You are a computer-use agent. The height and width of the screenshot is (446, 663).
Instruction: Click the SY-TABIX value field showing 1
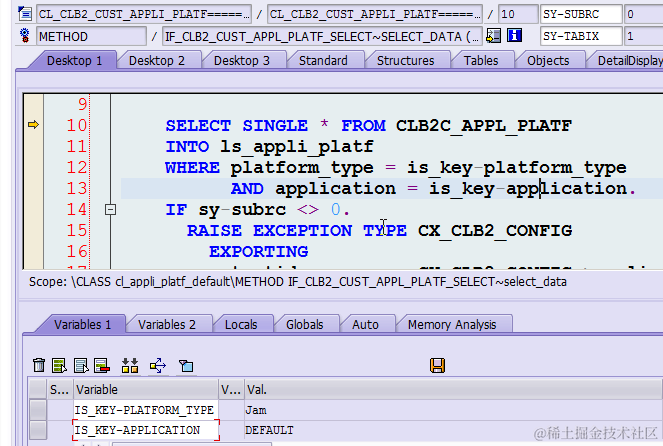click(644, 36)
